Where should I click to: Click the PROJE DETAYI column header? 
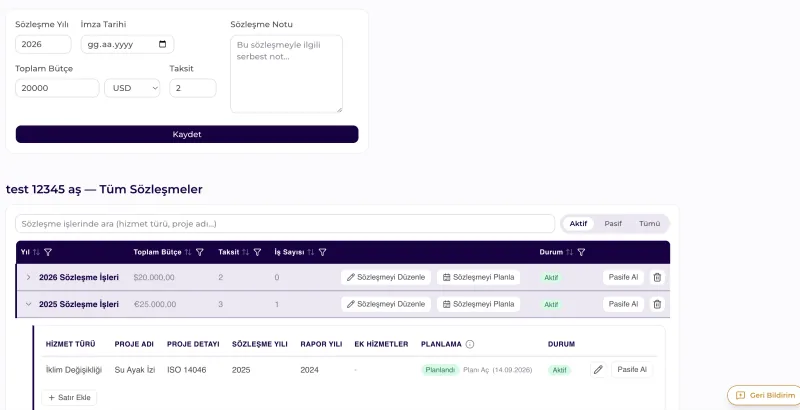[x=193, y=344]
